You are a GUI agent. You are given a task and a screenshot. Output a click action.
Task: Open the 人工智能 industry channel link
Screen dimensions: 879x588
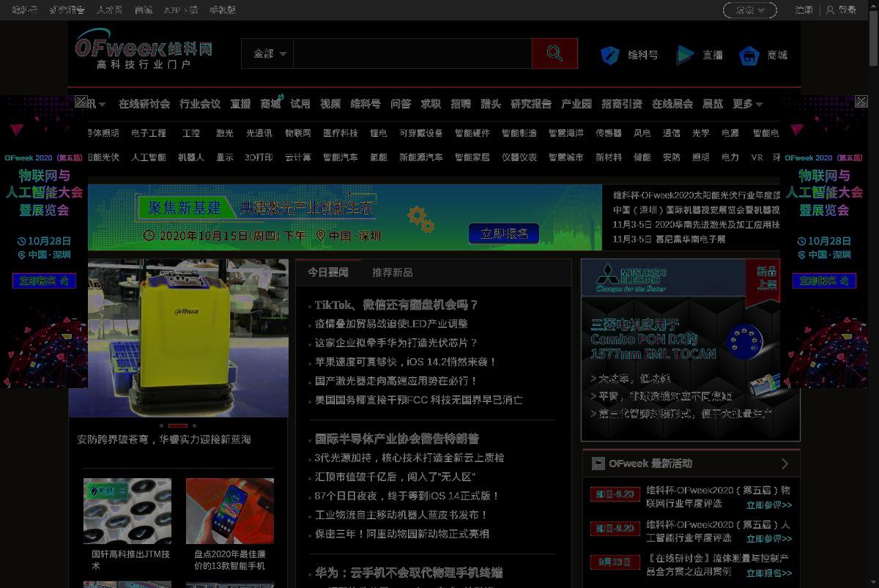(149, 157)
